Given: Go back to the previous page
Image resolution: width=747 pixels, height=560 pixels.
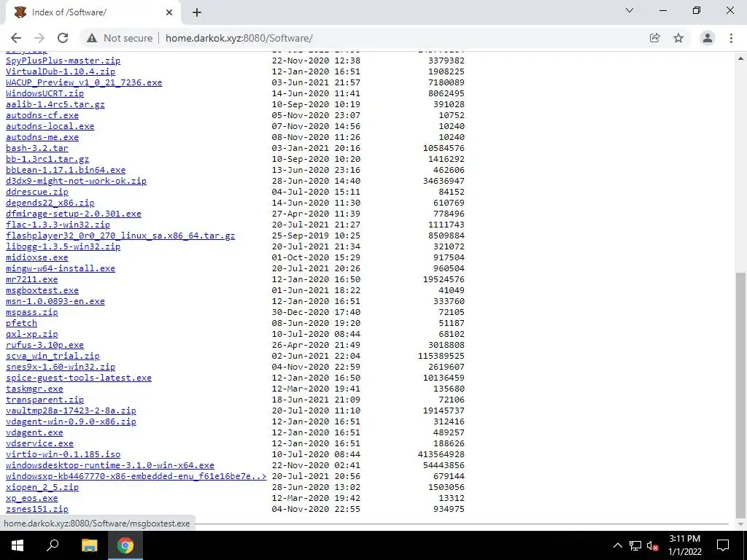Looking at the screenshot, I should click(x=16, y=38).
